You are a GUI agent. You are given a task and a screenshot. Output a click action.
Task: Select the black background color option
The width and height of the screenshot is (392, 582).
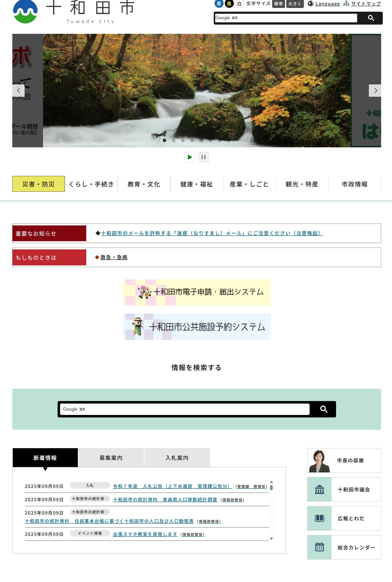pyautogui.click(x=229, y=4)
